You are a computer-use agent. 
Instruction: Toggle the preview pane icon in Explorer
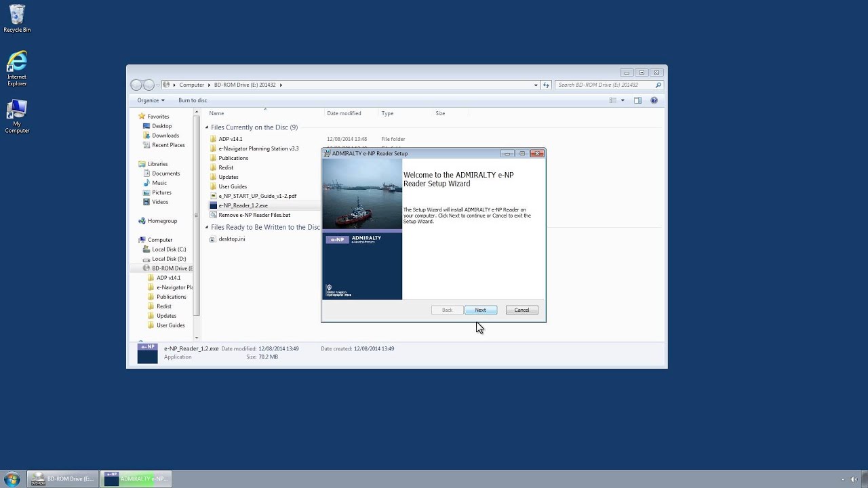(637, 100)
